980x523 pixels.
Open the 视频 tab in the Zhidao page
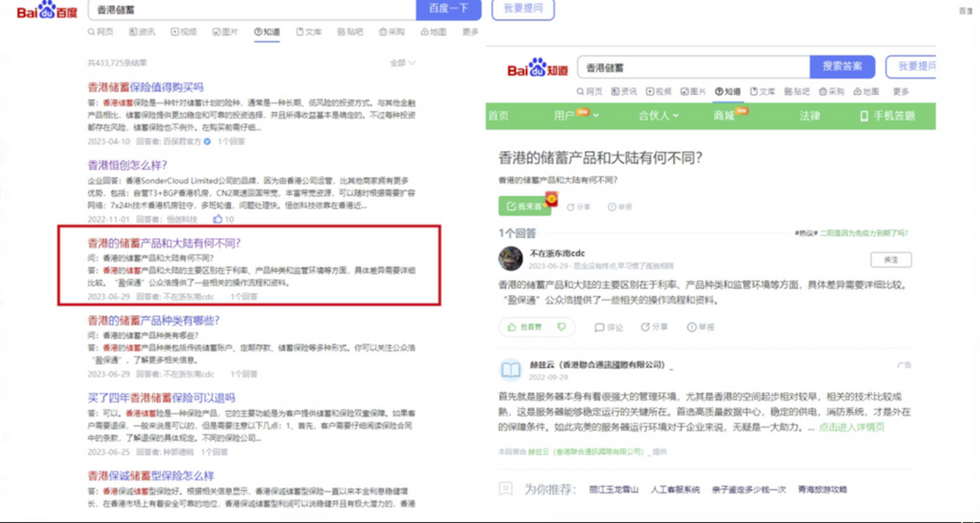[658, 92]
